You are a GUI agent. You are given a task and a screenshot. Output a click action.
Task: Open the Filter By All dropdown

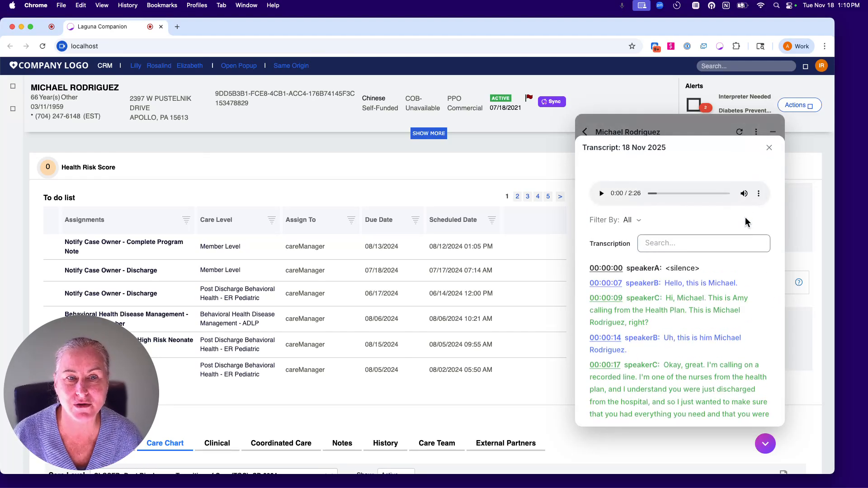tap(631, 220)
